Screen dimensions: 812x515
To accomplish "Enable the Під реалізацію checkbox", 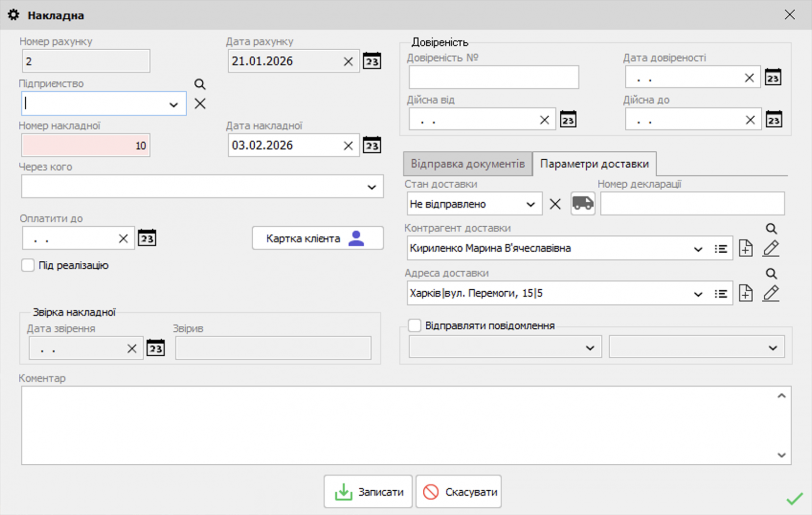I will 28,265.
